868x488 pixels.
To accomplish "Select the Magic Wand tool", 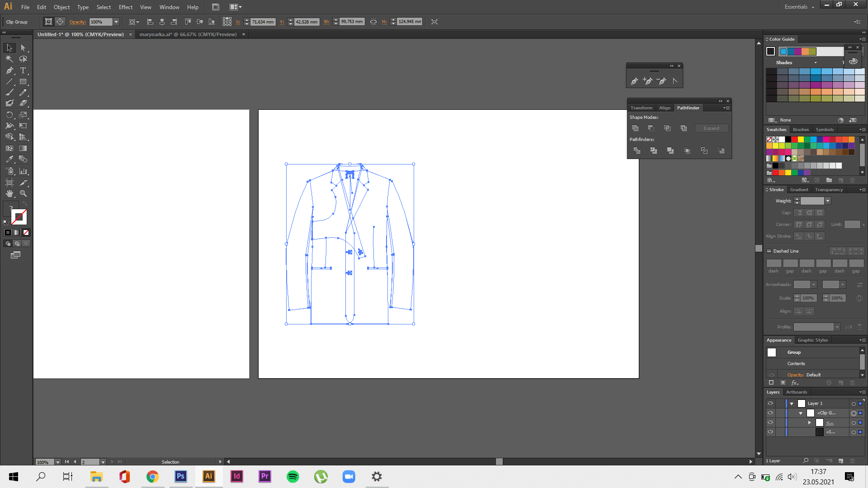I will pyautogui.click(x=9, y=59).
